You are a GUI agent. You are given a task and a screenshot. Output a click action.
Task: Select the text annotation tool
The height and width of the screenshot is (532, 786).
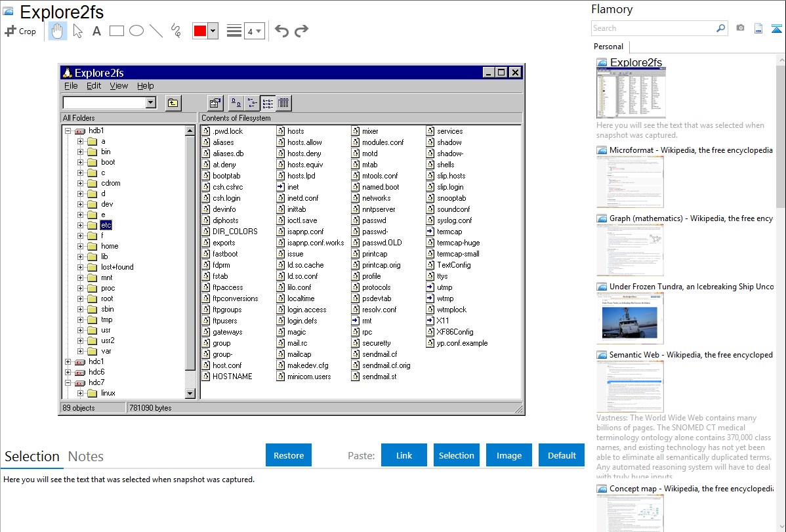click(96, 31)
